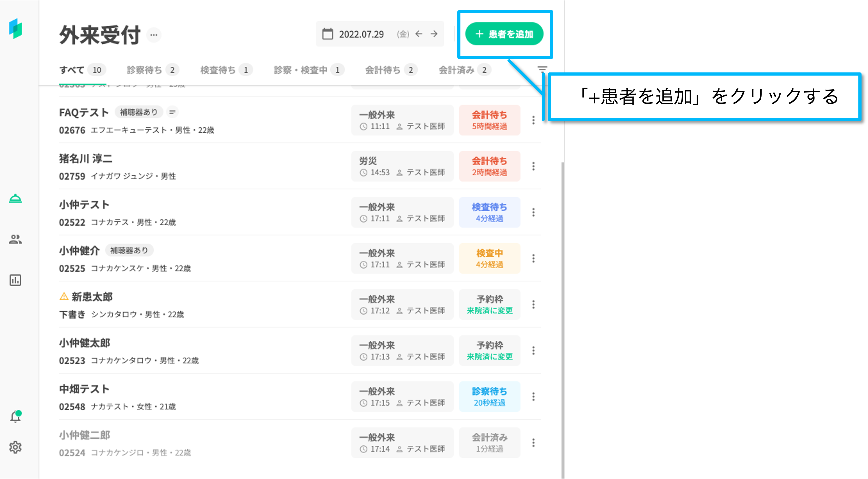
Task: Go to previous day with left arrow
Action: pyautogui.click(x=419, y=34)
